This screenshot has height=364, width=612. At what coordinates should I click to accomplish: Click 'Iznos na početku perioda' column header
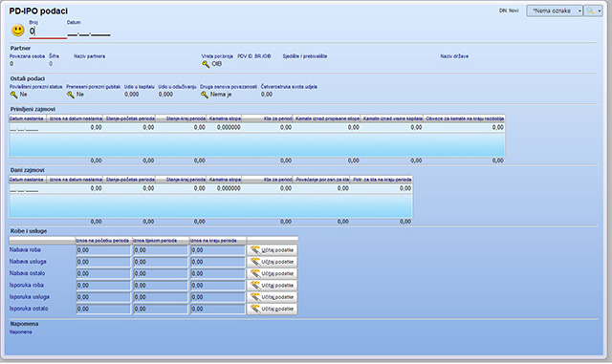[103, 241]
